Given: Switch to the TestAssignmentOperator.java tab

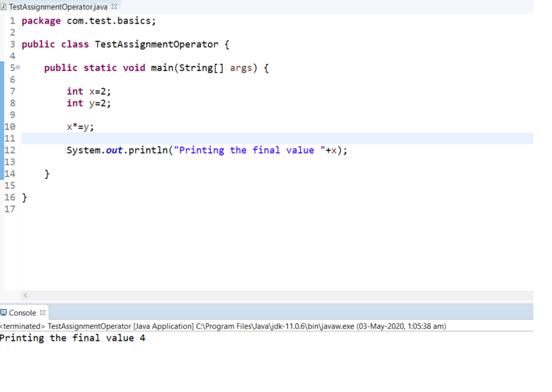Looking at the screenshot, I should click(x=58, y=6).
